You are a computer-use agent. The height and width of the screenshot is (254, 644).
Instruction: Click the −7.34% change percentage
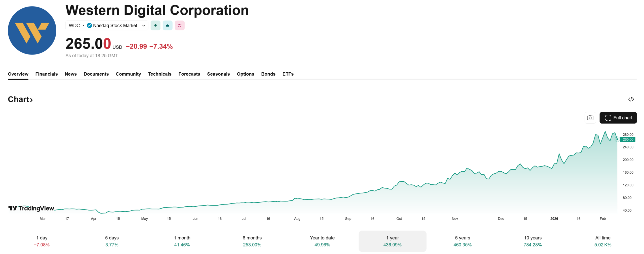point(161,46)
